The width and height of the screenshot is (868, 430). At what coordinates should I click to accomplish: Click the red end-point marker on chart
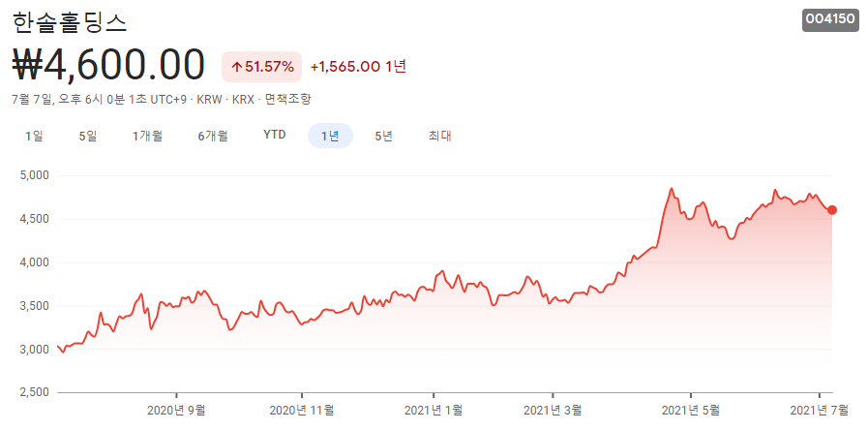[832, 210]
